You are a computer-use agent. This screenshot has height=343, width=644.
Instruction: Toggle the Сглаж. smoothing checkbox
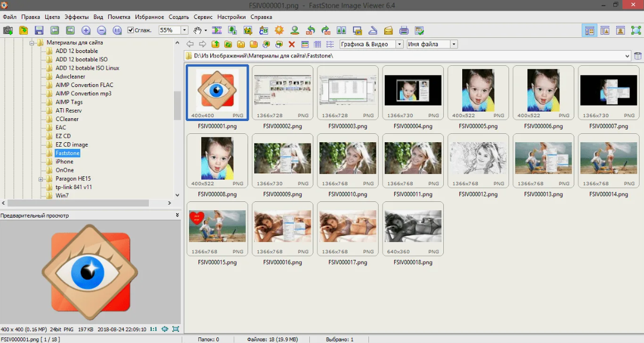click(x=130, y=30)
